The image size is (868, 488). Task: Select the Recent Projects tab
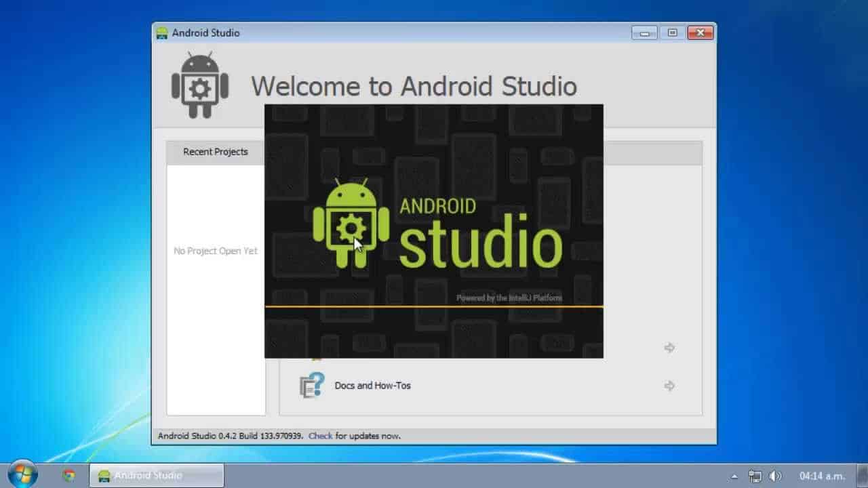point(214,152)
